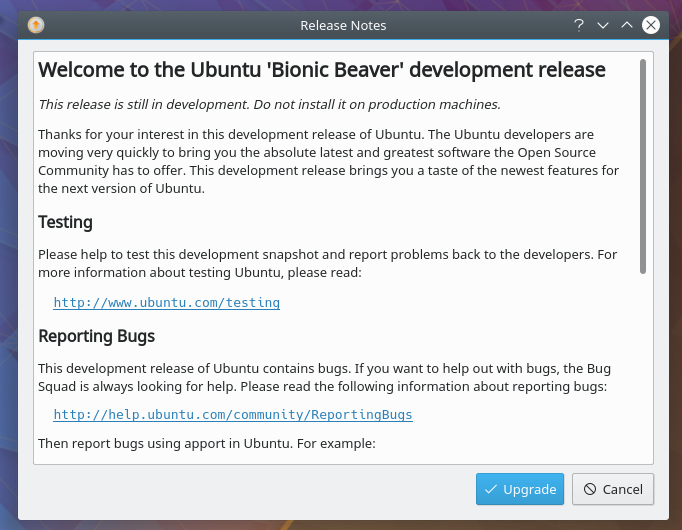Maximize the Release Notes window
682x530 pixels.
627,25
